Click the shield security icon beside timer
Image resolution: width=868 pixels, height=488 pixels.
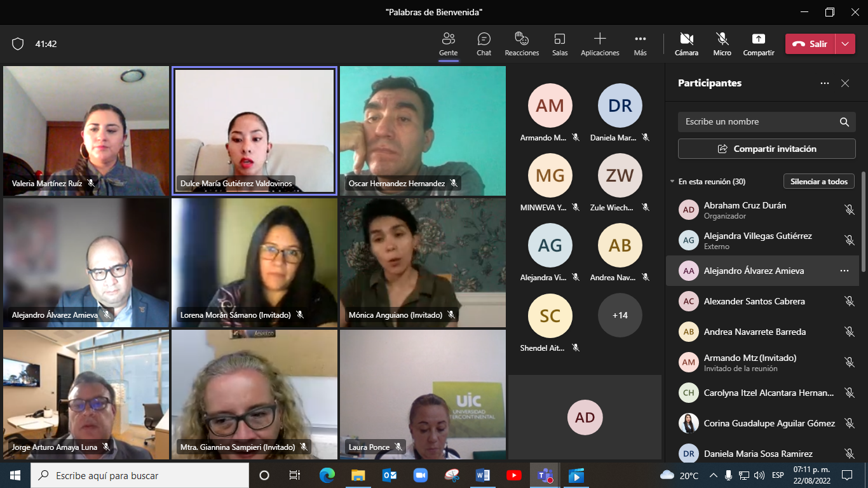point(18,44)
